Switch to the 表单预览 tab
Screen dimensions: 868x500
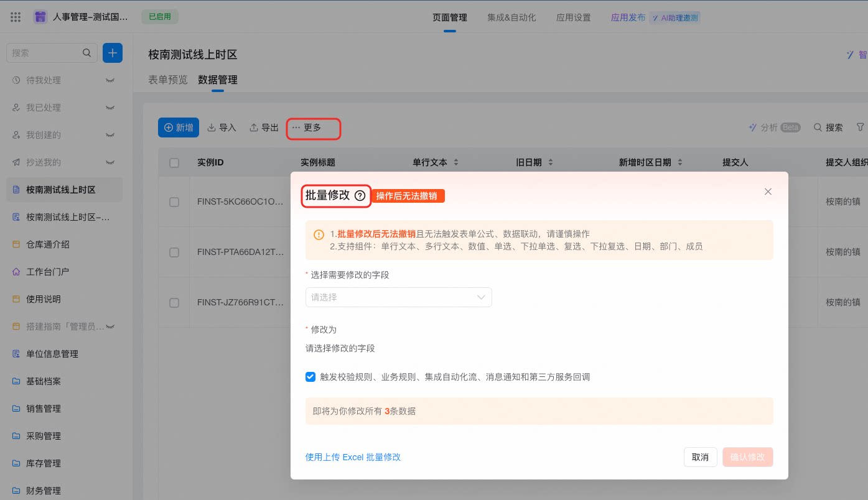coord(167,80)
